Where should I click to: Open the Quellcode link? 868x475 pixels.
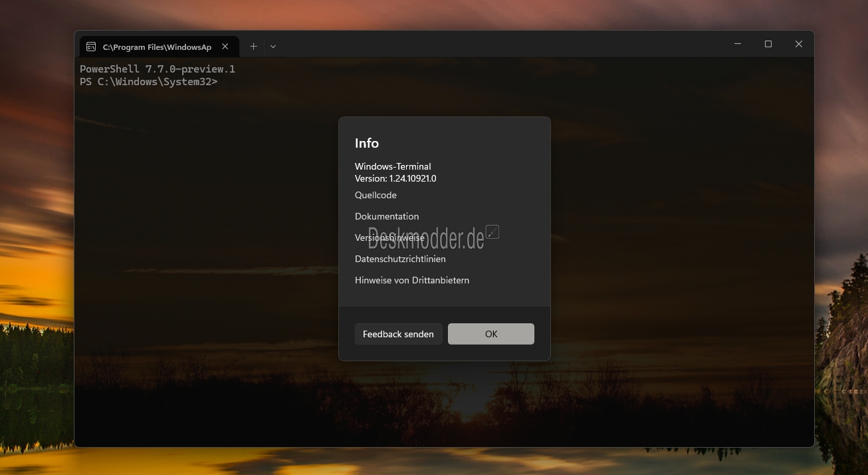(376, 195)
